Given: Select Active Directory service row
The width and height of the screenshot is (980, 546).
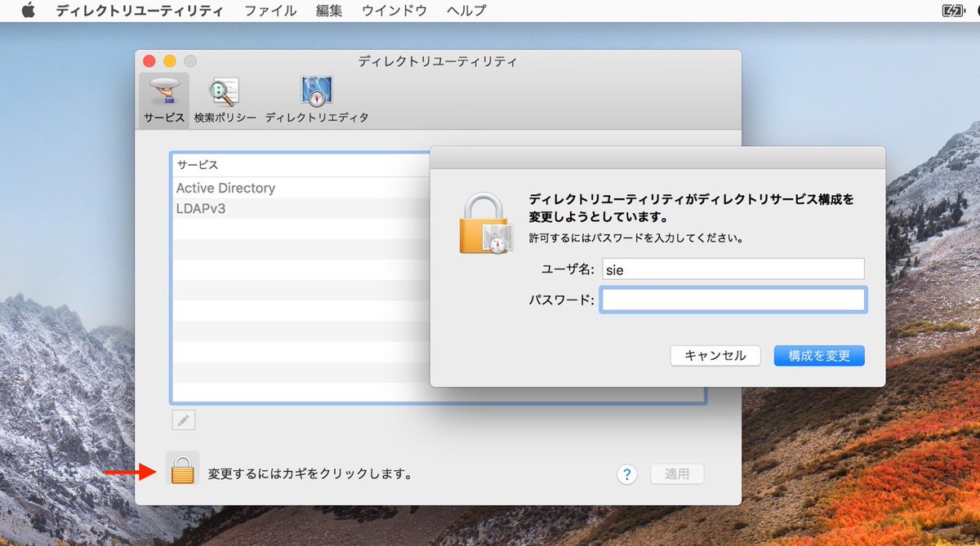Looking at the screenshot, I should pos(301,188).
